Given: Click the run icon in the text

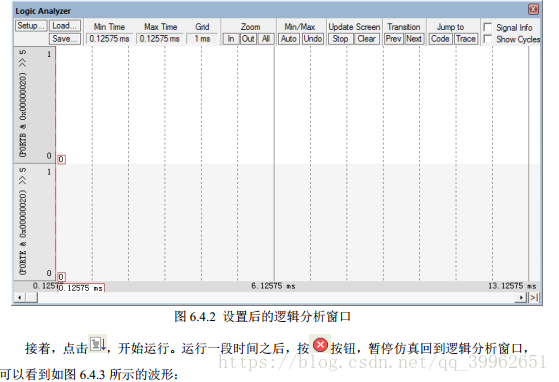Looking at the screenshot, I should (98, 344).
